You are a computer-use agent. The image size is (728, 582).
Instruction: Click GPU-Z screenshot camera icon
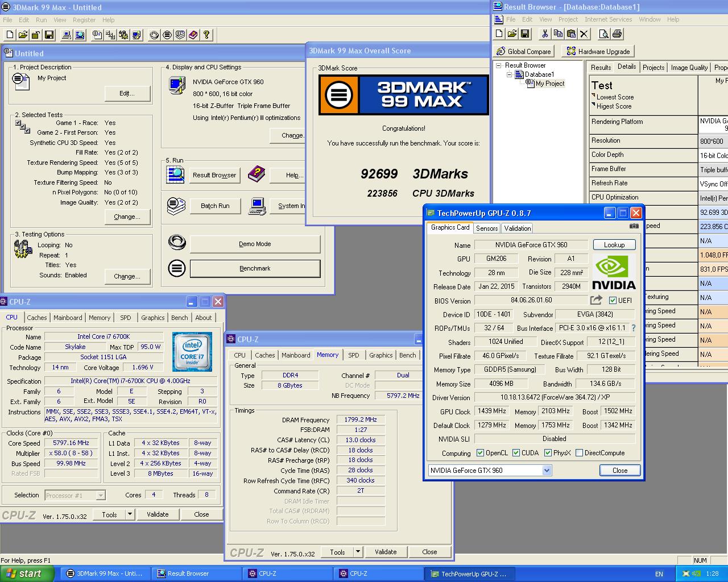pyautogui.click(x=634, y=226)
